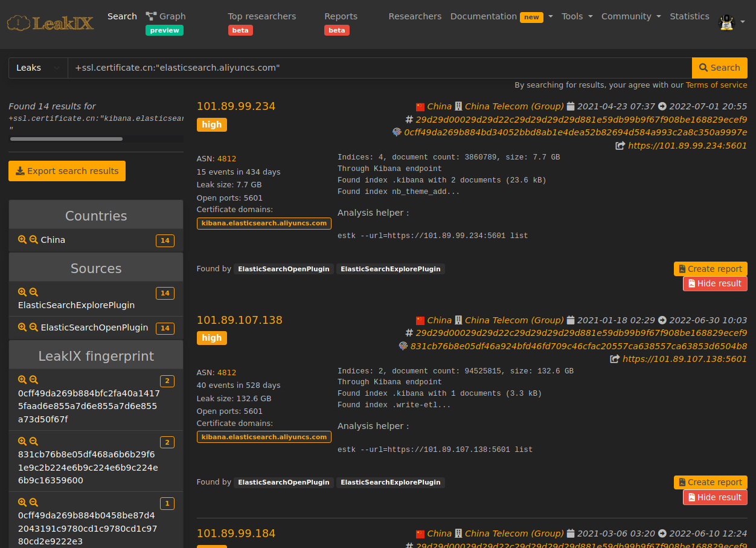Zoom-out exclude fingerprint 0cff49da269b884b0458be87d4

point(34,503)
